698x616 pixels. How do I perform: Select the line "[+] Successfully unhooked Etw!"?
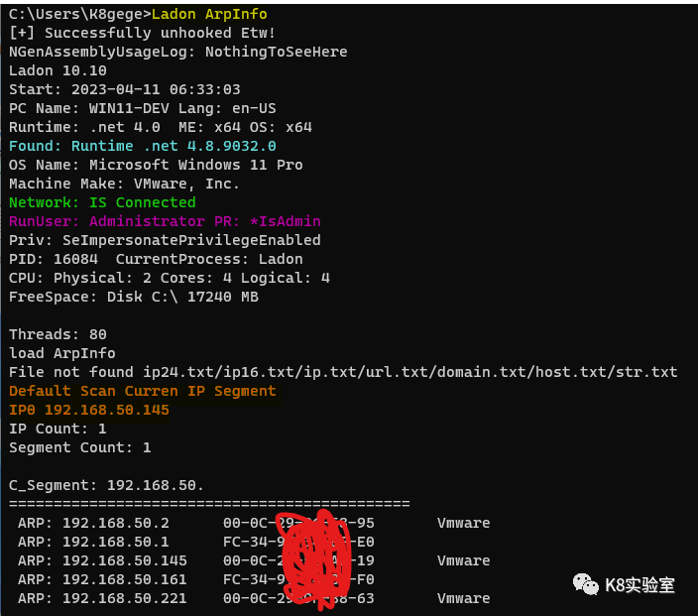pyautogui.click(x=143, y=33)
